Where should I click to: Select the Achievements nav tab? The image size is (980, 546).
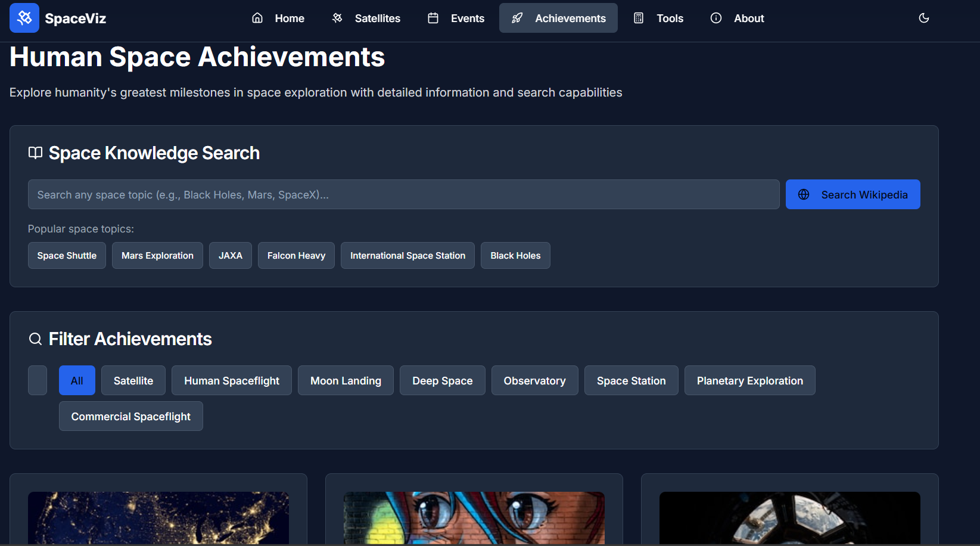[x=558, y=18]
